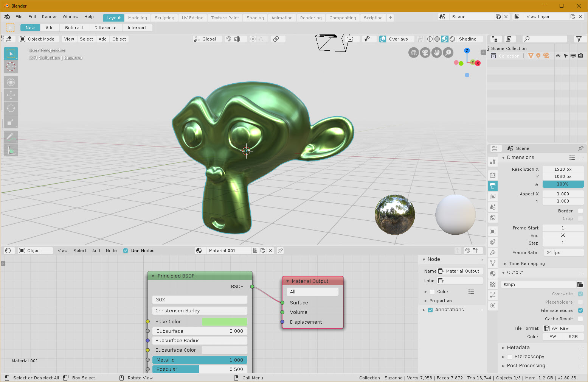Open the Render menu
Screen dimensions: 588x382
(x=50, y=17)
